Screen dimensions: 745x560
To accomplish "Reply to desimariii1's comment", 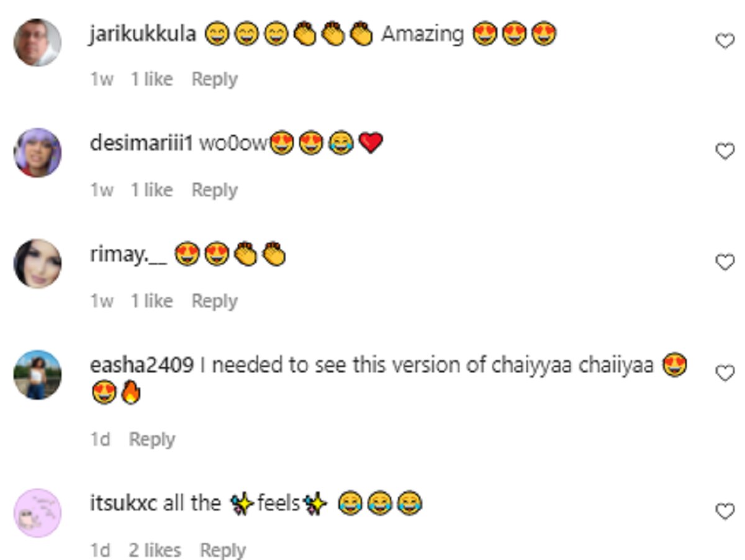I will (214, 190).
